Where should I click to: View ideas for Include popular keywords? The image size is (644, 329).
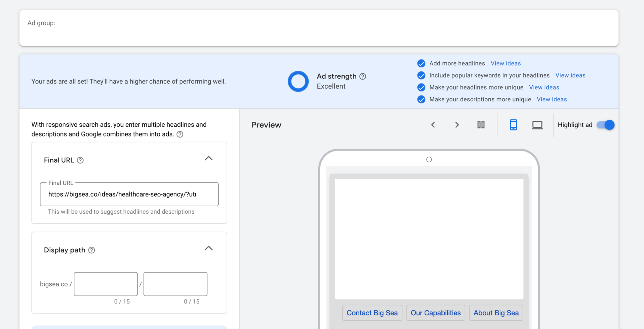571,75
